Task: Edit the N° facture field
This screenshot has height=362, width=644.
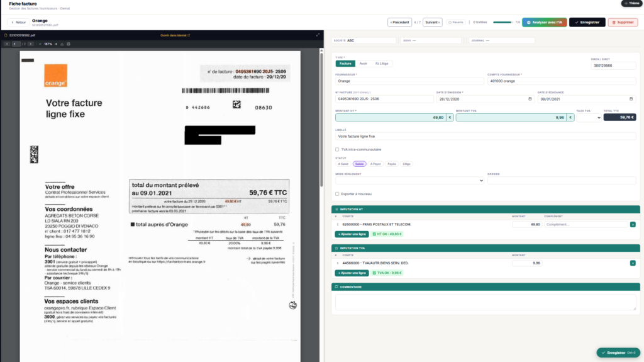Action: point(384,99)
